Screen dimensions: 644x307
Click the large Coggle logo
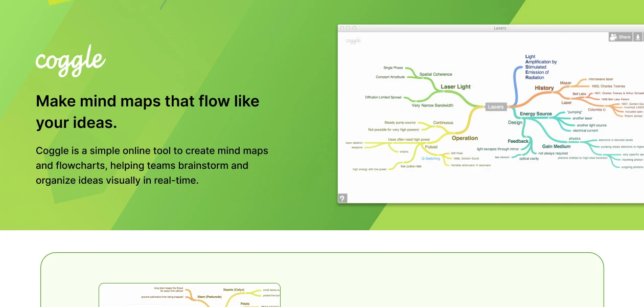pyautogui.click(x=71, y=60)
